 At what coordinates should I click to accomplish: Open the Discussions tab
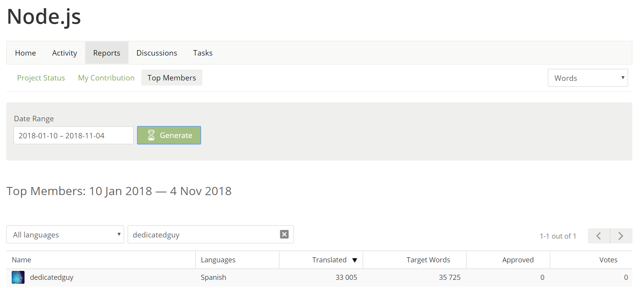point(157,53)
